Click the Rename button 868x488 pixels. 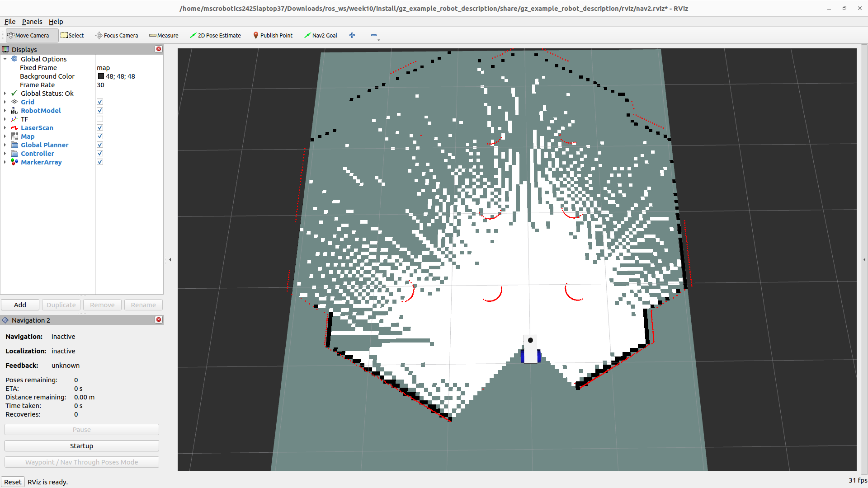[x=143, y=305]
